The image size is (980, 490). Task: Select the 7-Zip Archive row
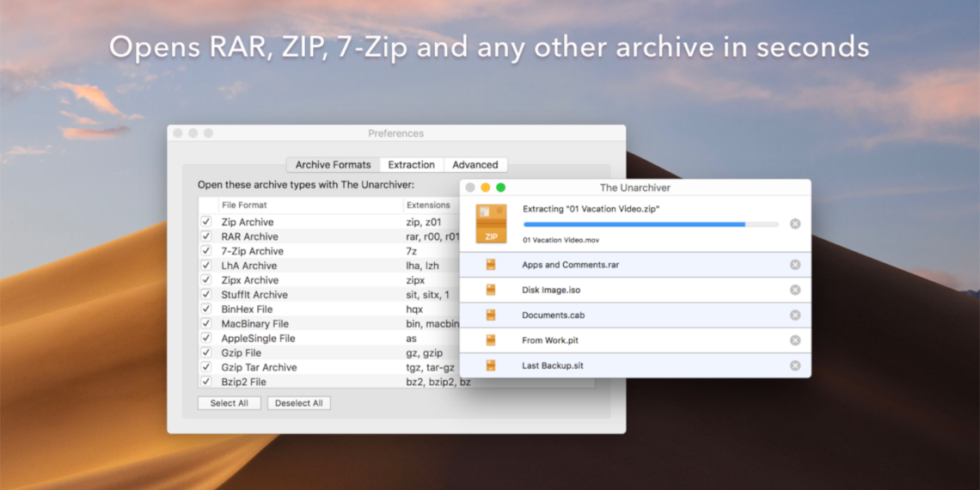point(252,251)
